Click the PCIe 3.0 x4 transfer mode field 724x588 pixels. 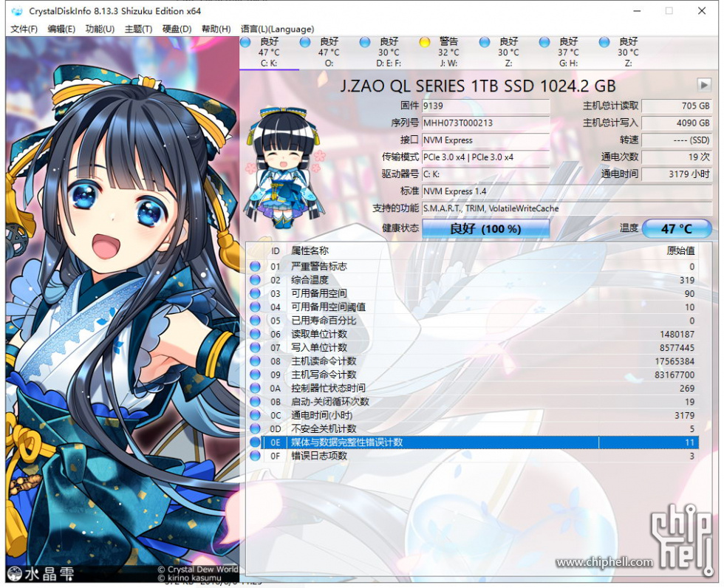(x=486, y=157)
